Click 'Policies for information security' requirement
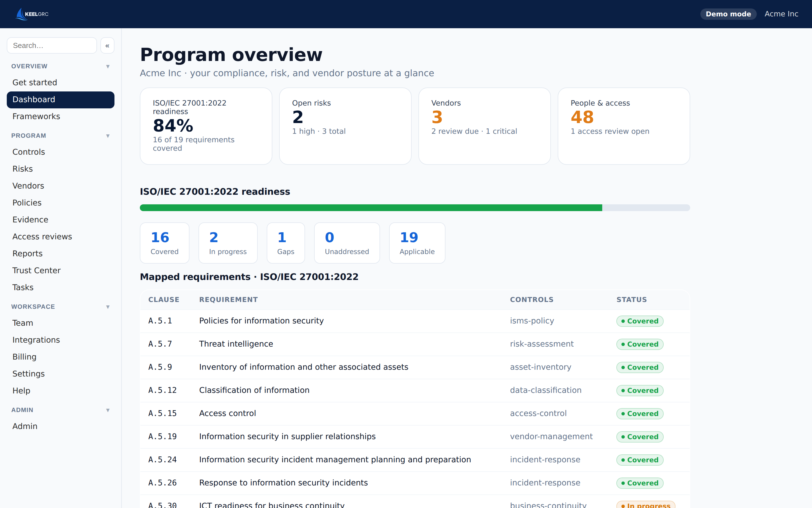 click(x=261, y=321)
